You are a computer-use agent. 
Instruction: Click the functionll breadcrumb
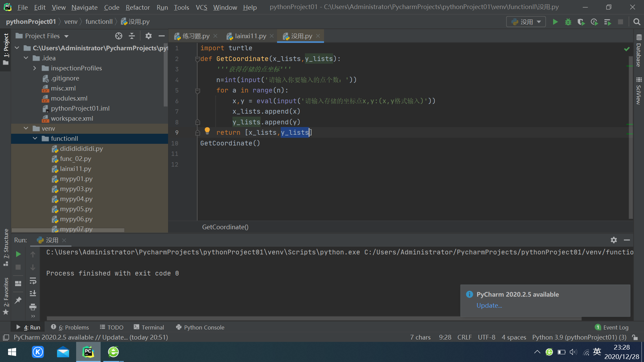[99, 22]
